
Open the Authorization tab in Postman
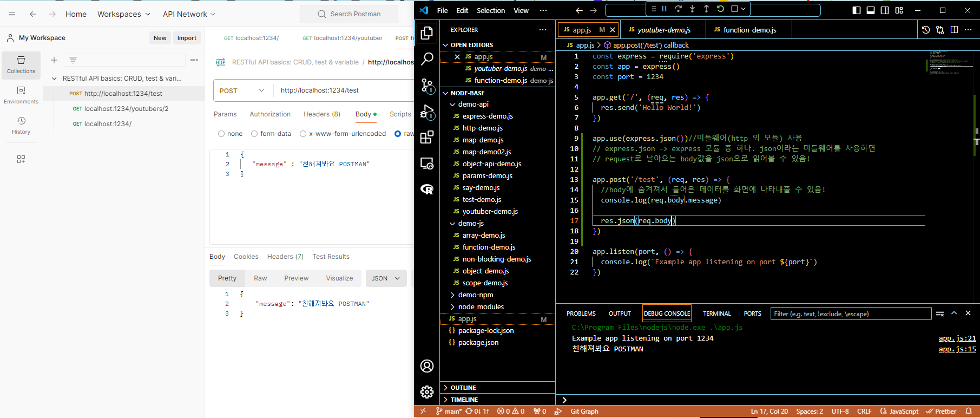(x=270, y=114)
